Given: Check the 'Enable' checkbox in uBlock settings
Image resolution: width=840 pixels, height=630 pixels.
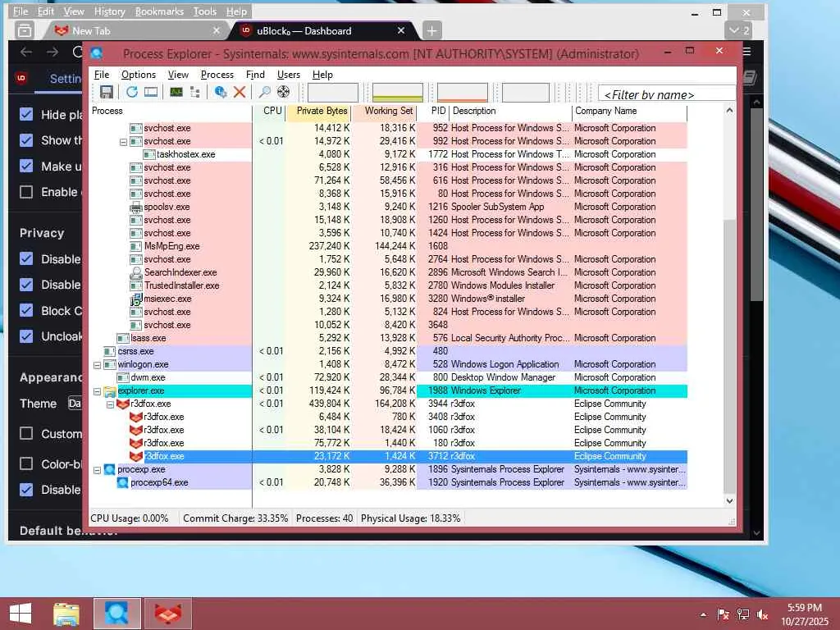Looking at the screenshot, I should 26,192.
